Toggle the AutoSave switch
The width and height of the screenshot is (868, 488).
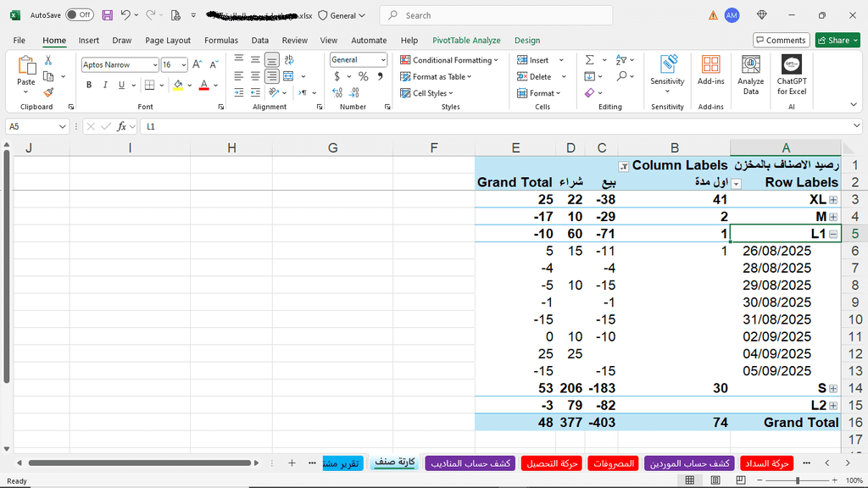(x=79, y=15)
